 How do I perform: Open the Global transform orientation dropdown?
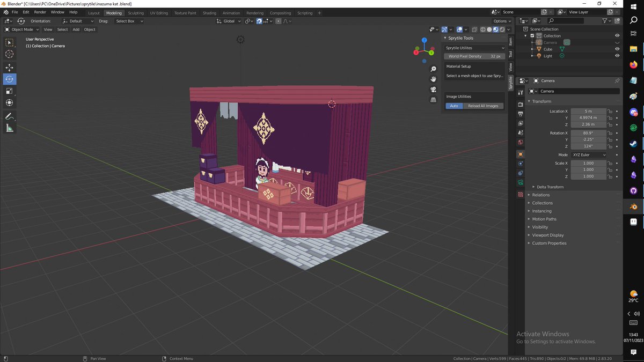point(229,21)
